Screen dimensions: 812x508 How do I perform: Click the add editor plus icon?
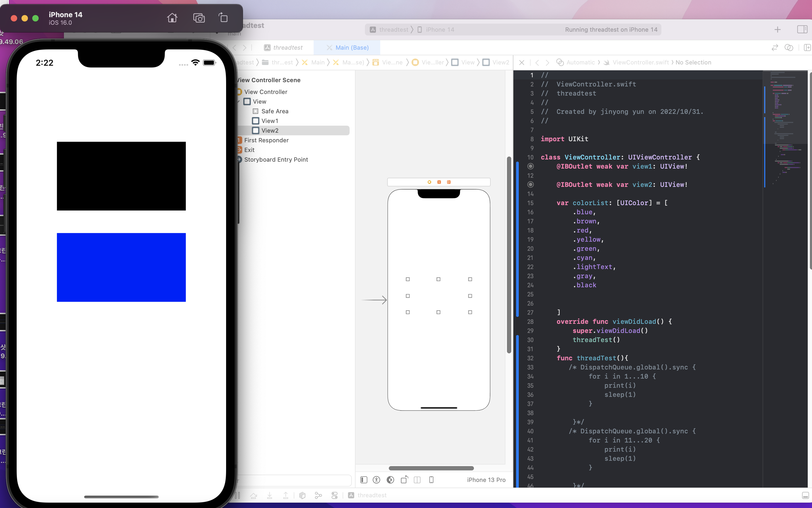tap(777, 30)
